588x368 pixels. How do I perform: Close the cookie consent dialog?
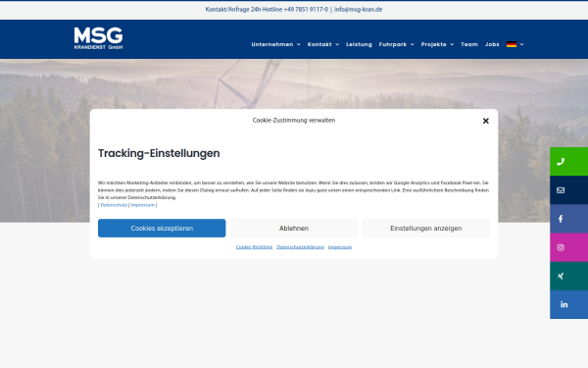pos(486,121)
